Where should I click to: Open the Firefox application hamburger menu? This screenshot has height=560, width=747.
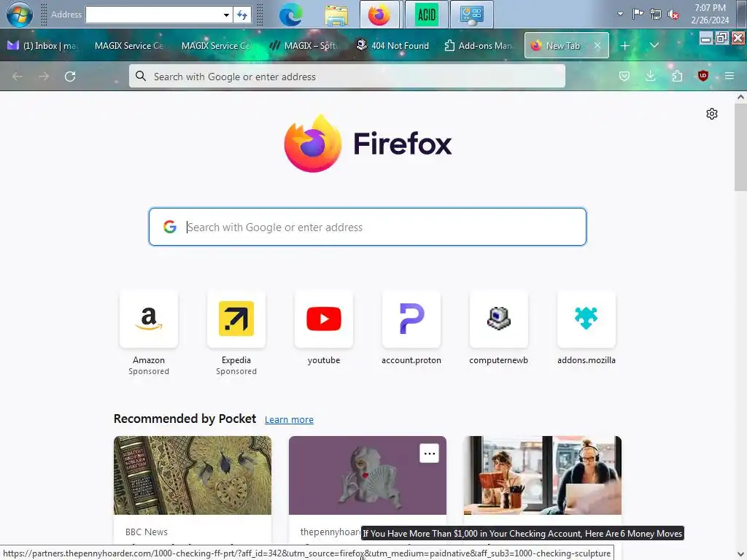[x=729, y=76]
